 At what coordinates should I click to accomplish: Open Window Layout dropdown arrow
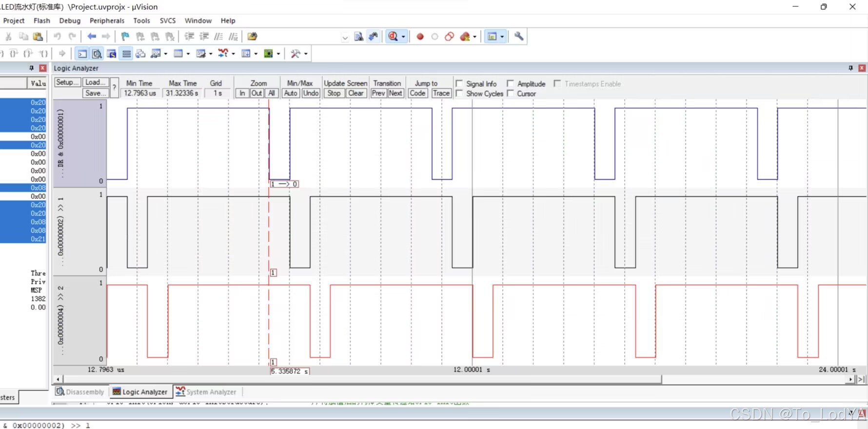coord(502,37)
